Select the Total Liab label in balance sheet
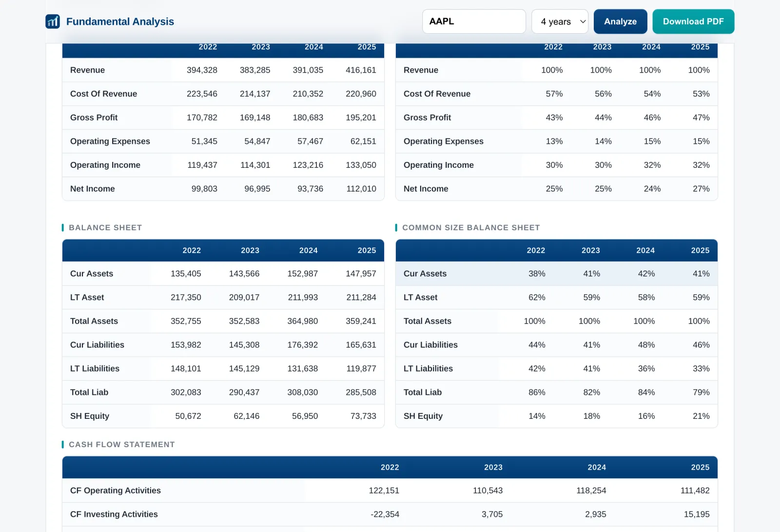 pos(89,393)
